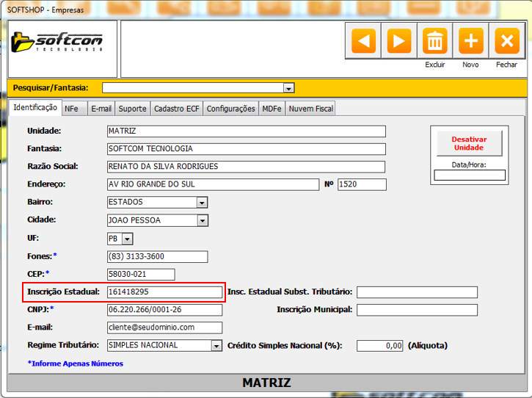Click the previous record arrow icon
Screen dimensions: 532x398
[364, 41]
